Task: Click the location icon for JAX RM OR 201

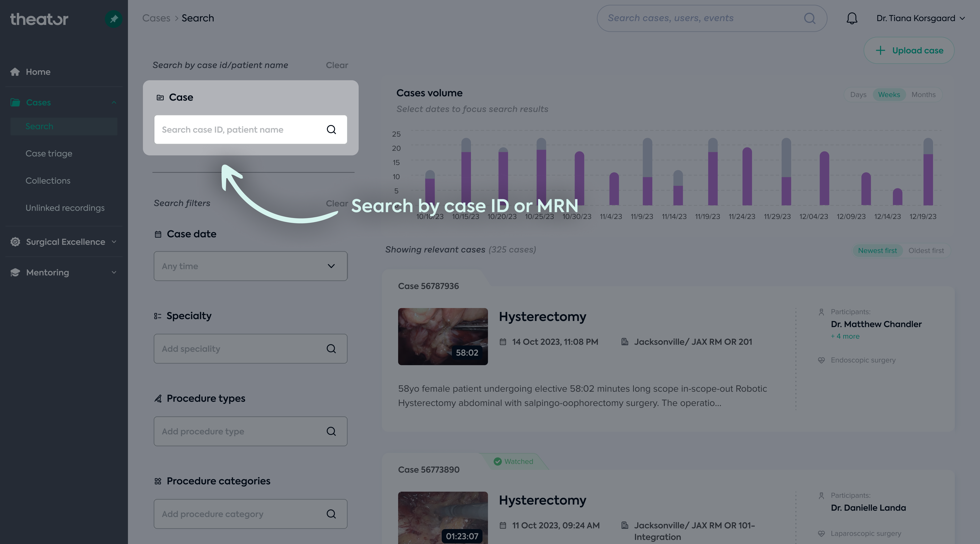Action: click(x=624, y=342)
